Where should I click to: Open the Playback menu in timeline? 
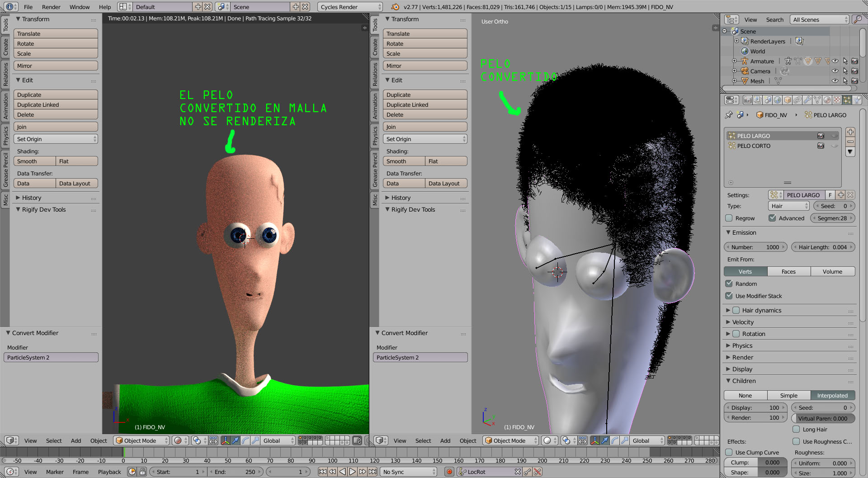point(109,472)
